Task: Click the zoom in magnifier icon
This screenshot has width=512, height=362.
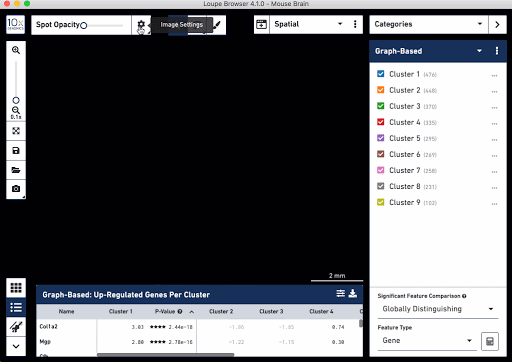Action: (x=16, y=50)
